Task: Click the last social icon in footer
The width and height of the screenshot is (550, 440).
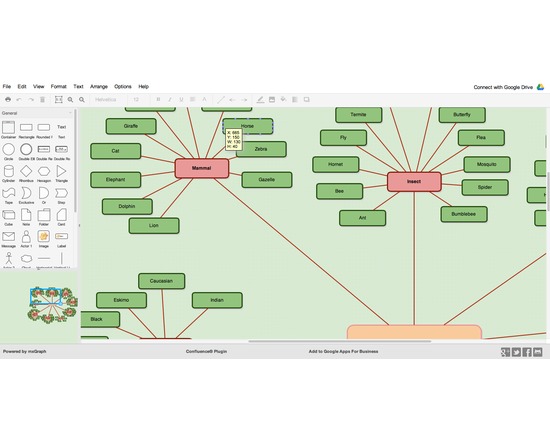Action: click(538, 352)
